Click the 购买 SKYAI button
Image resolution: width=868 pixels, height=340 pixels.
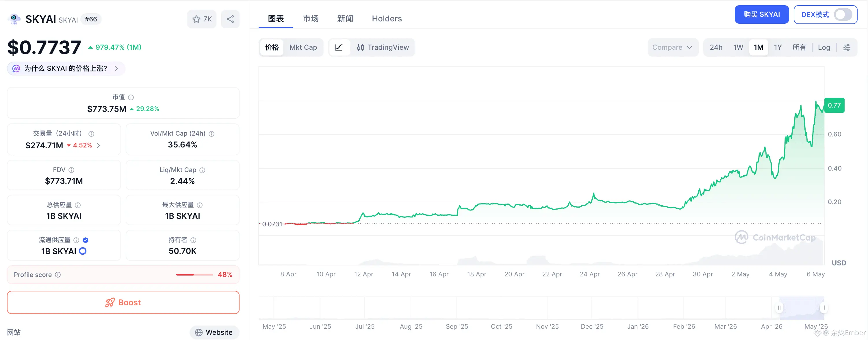click(761, 14)
